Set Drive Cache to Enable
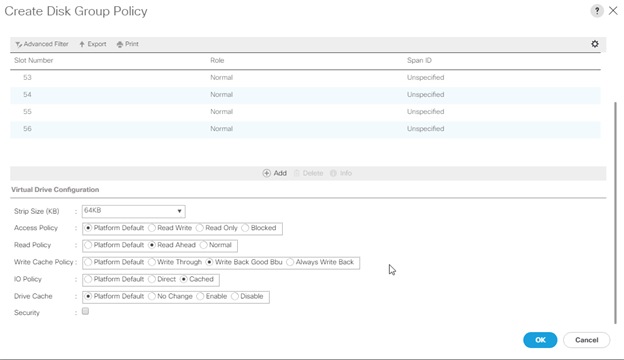This screenshot has height=360, width=624. point(200,296)
